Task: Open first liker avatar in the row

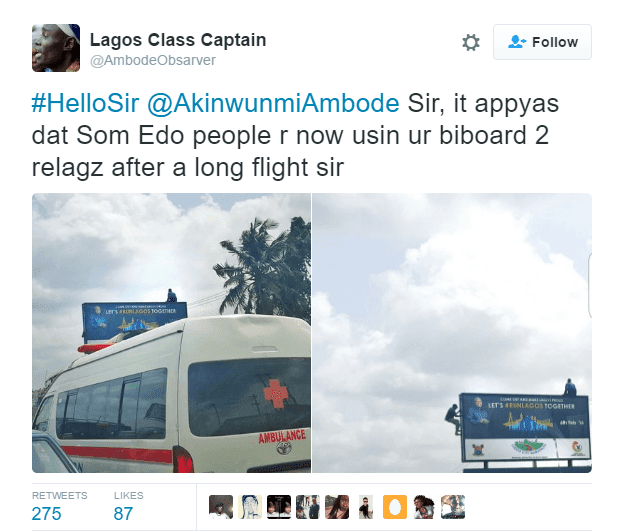Action: (221, 507)
